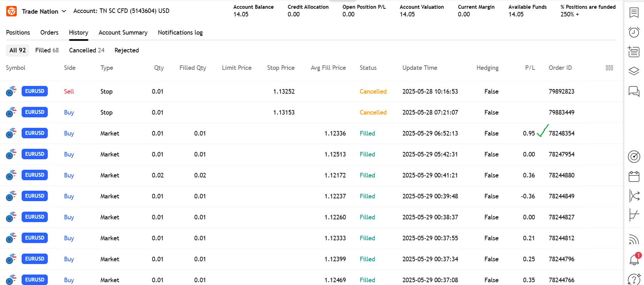Viewport: 644px width, 285px height.
Task: Show Rejected orders filter
Action: point(127,50)
